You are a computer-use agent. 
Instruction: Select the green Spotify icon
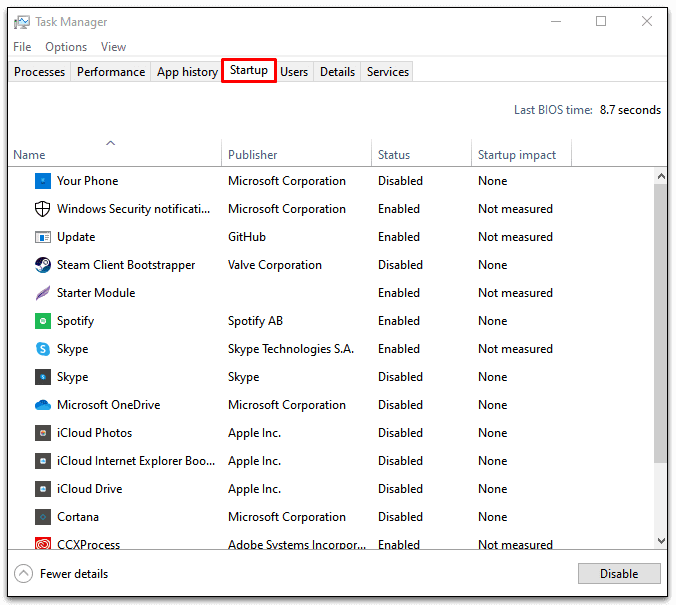click(x=43, y=321)
